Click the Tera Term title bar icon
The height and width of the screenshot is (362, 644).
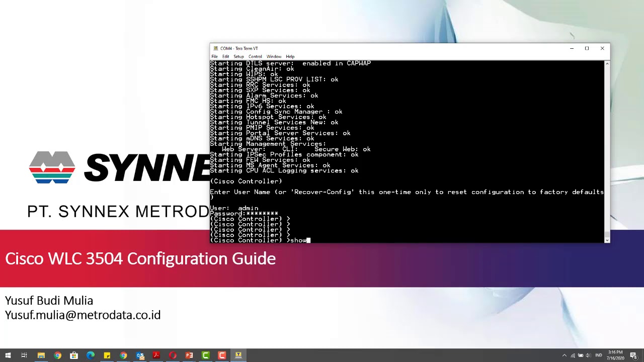(x=216, y=48)
